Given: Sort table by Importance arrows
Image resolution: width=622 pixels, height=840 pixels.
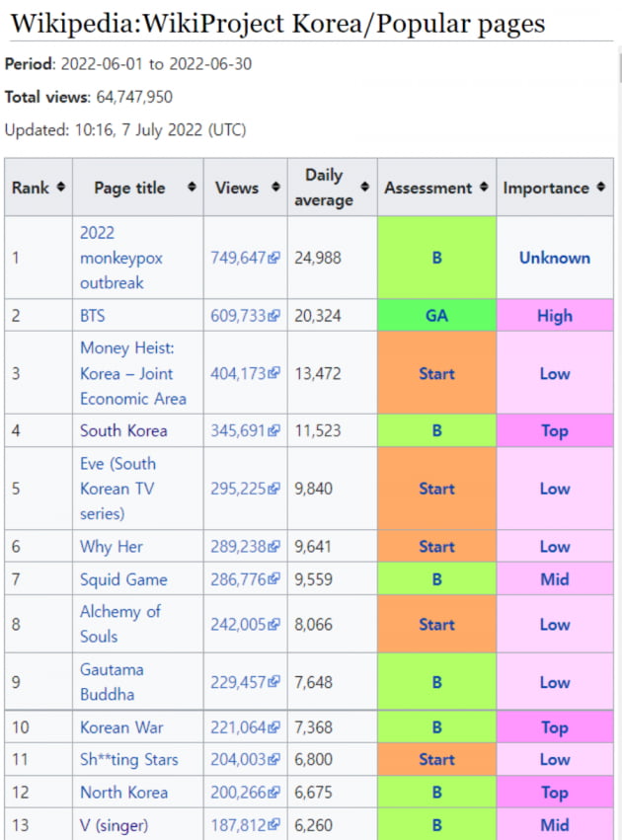Looking at the screenshot, I should click(601, 187).
